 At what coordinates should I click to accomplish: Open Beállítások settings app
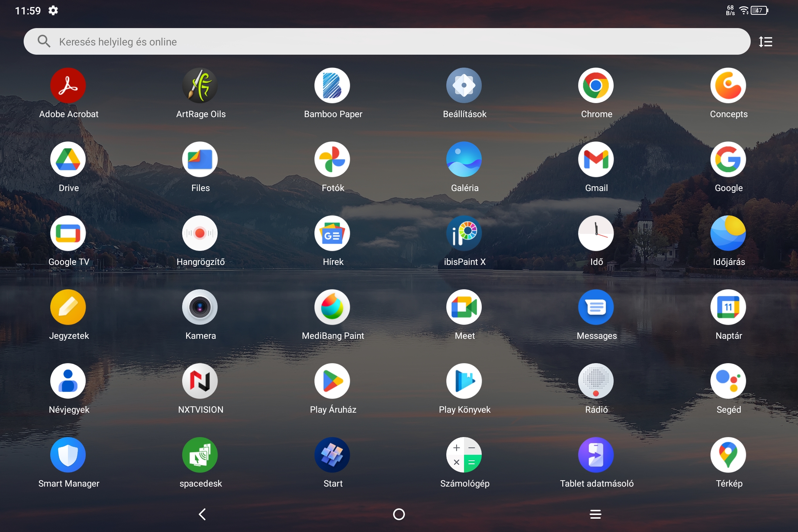point(464,85)
